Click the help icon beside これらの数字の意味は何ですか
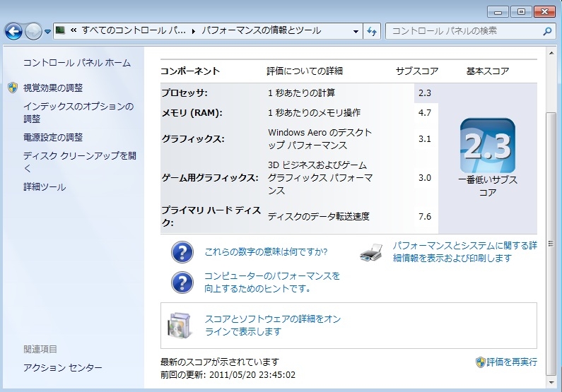The image size is (562, 392). 182,251
